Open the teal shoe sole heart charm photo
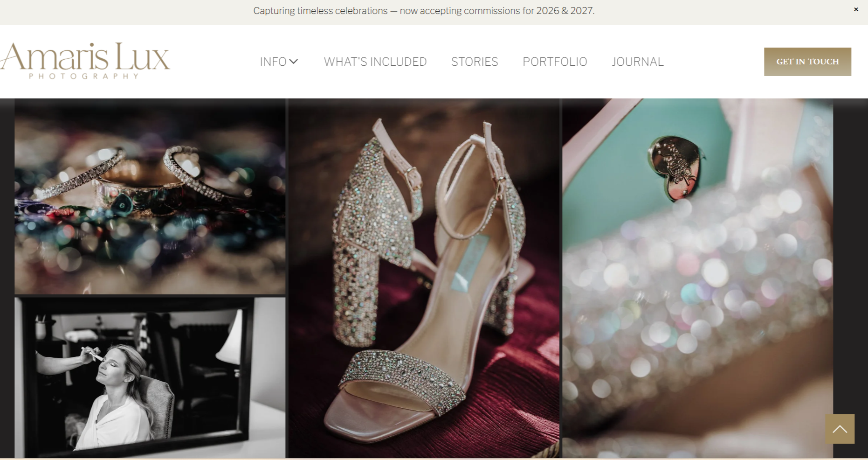Screen dimensions: 868x460 697,278
